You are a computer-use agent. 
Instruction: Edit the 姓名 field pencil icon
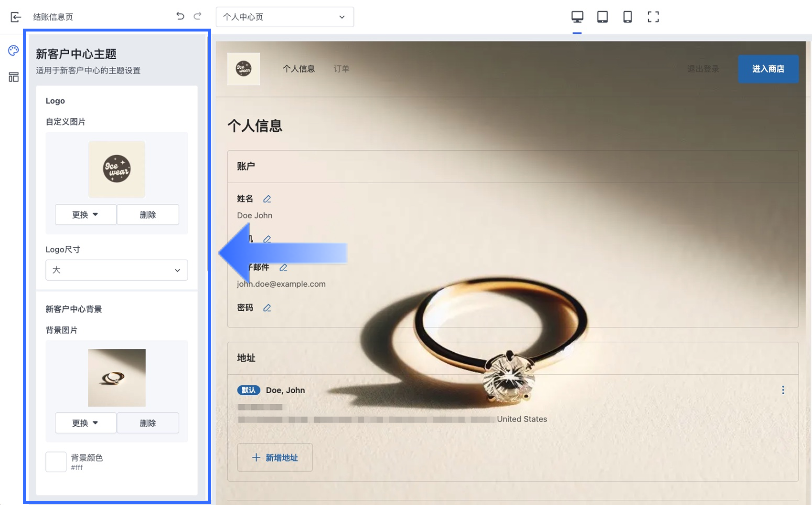tap(267, 199)
